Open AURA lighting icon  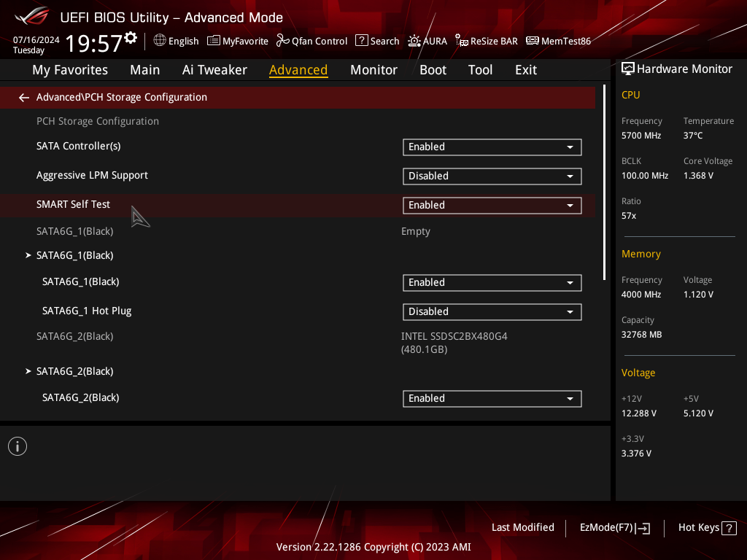(414, 41)
